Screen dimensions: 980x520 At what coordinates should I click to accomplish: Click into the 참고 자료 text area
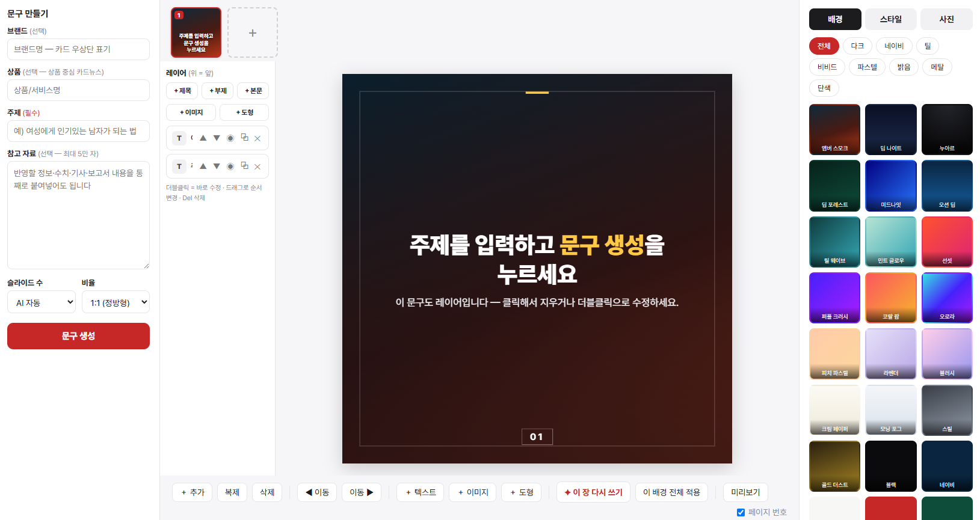[78, 215]
